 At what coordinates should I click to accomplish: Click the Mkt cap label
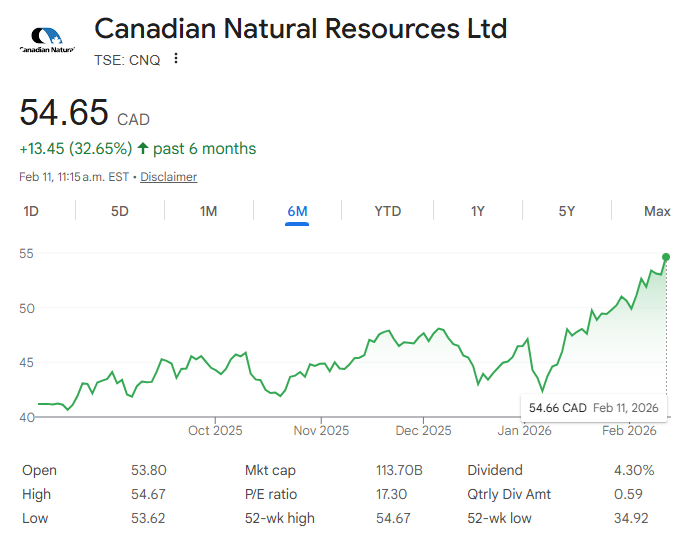coord(270,471)
